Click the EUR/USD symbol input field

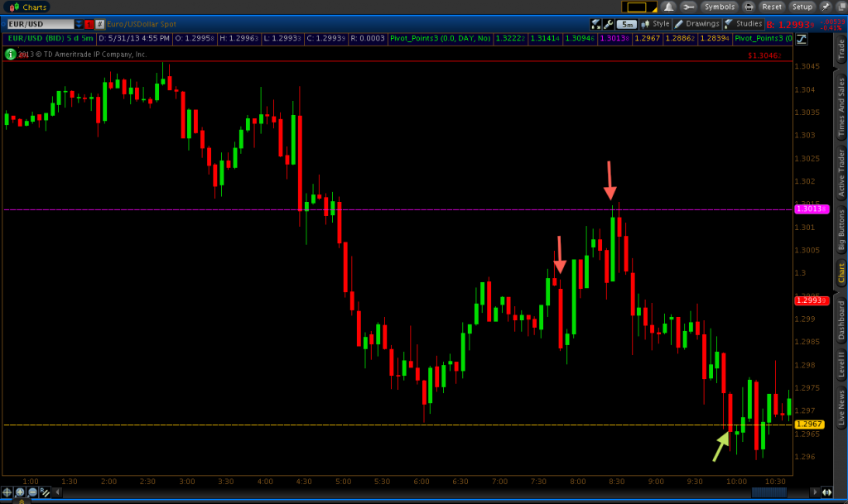(41, 24)
